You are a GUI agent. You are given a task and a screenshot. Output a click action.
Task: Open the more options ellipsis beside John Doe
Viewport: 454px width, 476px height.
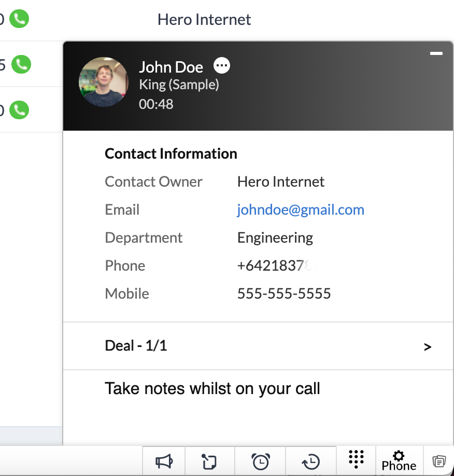(222, 65)
